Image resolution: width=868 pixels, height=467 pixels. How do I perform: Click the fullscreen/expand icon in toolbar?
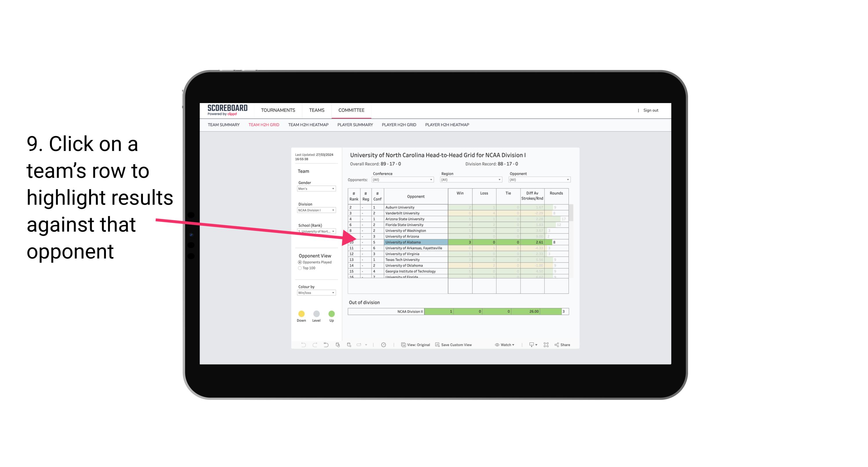tap(546, 345)
